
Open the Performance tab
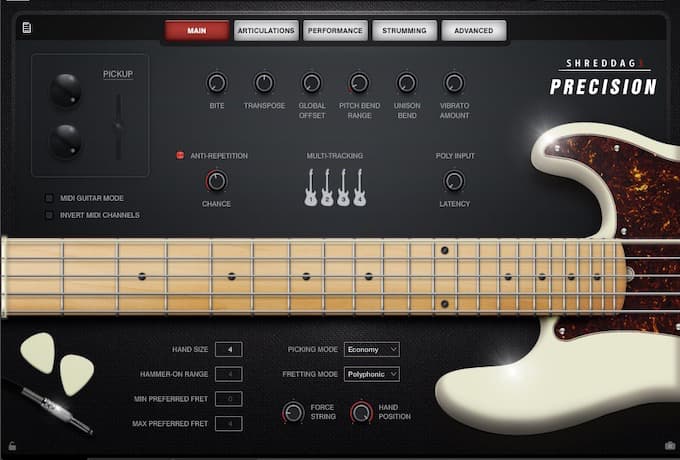[335, 30]
